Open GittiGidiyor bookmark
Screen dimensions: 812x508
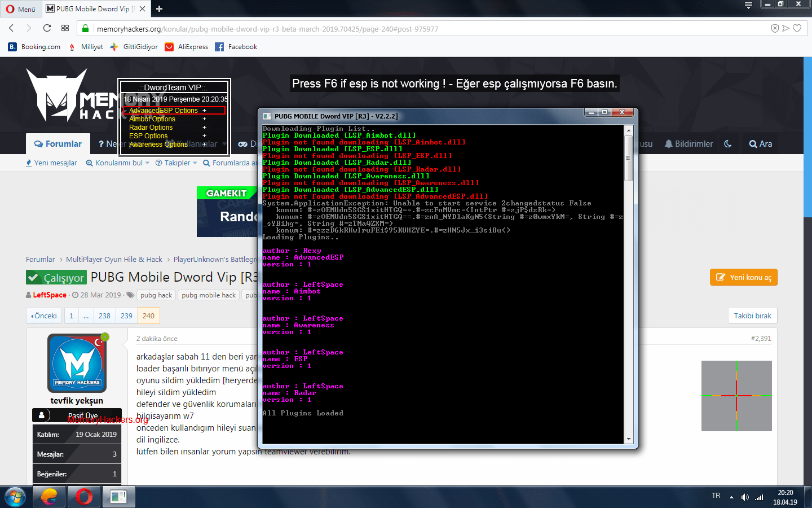134,47
